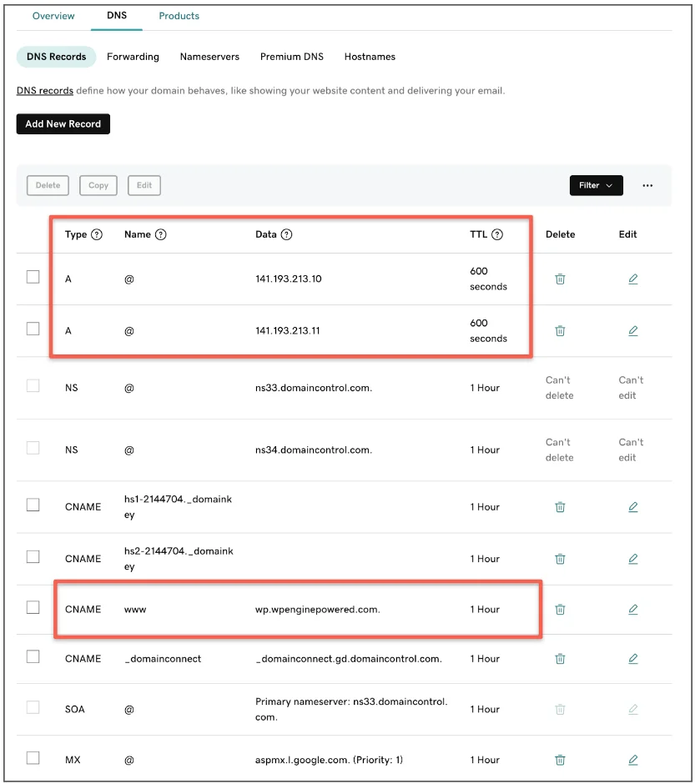This screenshot has width=695, height=784.
Task: Open the DNS records definition link
Action: point(44,90)
